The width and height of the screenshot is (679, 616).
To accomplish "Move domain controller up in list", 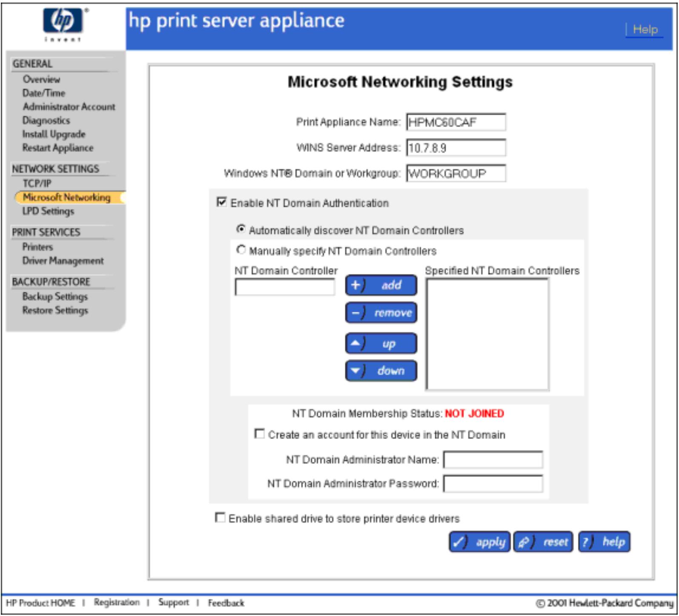I will [x=381, y=343].
